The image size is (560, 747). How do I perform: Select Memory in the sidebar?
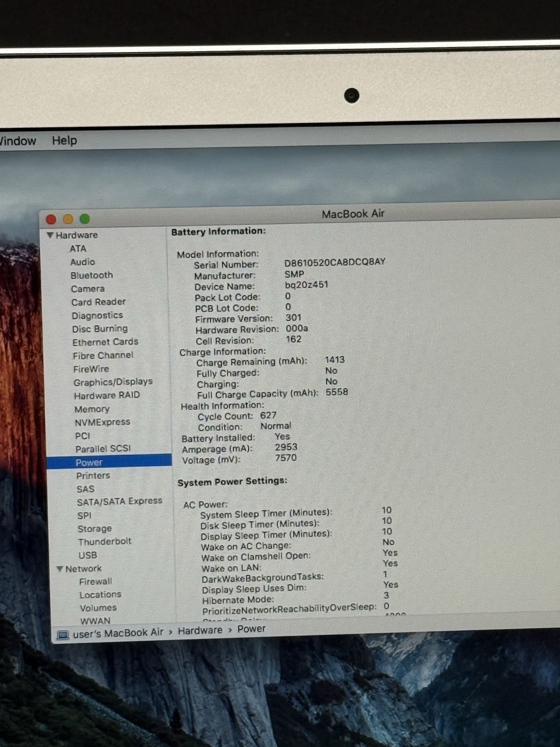(92, 409)
